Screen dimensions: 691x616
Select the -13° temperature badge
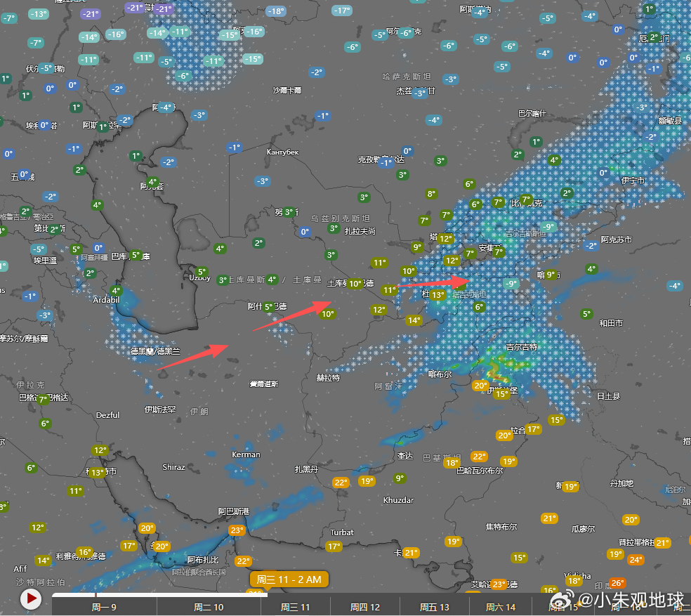[39, 14]
